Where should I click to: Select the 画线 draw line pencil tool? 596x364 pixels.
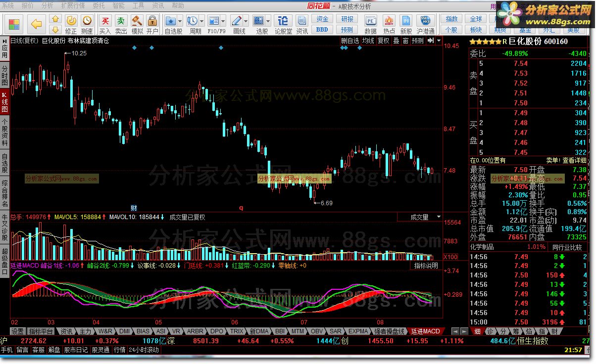[238, 24]
